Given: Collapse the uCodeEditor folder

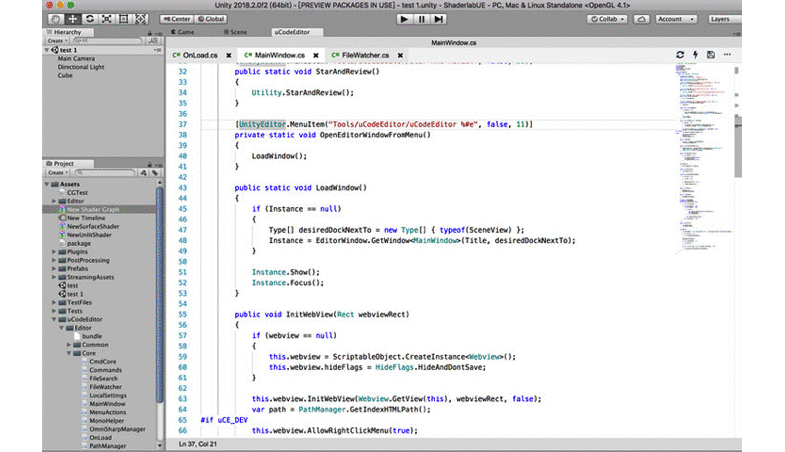Looking at the screenshot, I should [x=54, y=319].
